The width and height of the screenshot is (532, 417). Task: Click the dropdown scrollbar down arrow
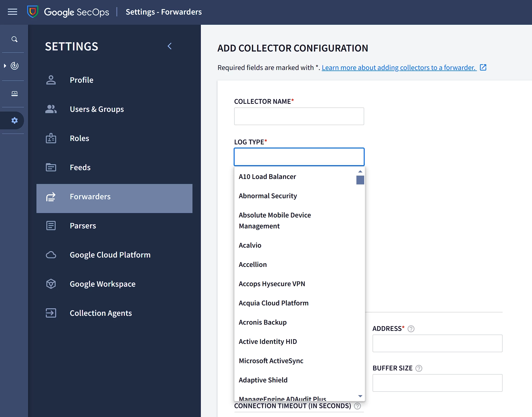pos(360,396)
